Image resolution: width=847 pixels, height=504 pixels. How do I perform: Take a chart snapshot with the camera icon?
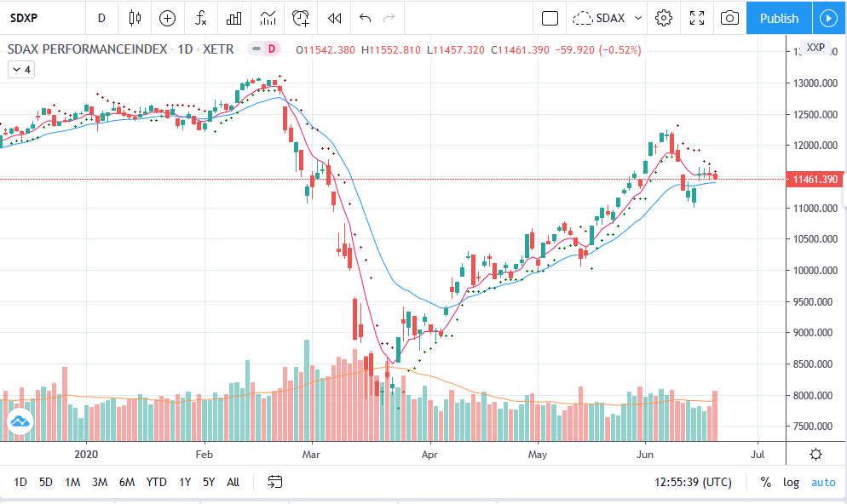click(x=729, y=18)
